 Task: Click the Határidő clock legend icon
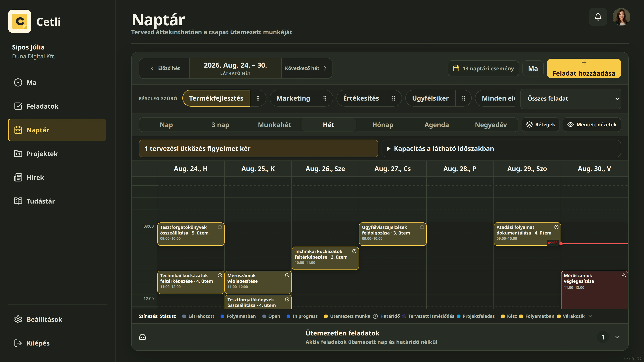[x=375, y=316]
